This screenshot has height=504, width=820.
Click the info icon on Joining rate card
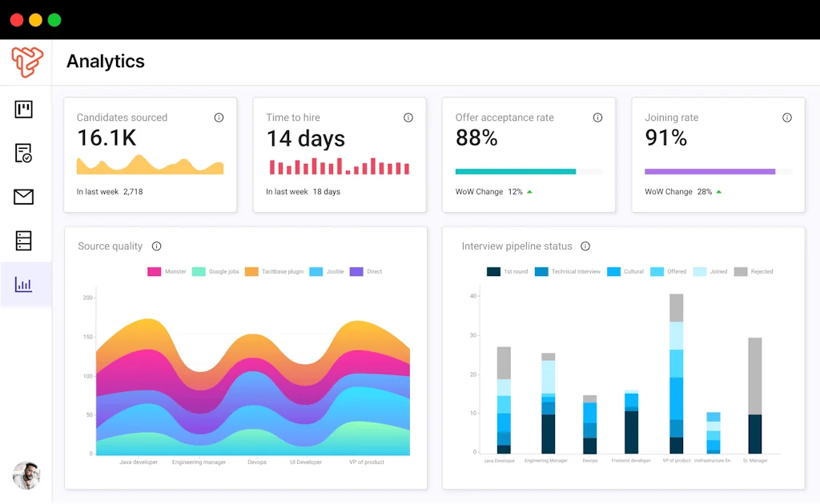click(x=787, y=117)
